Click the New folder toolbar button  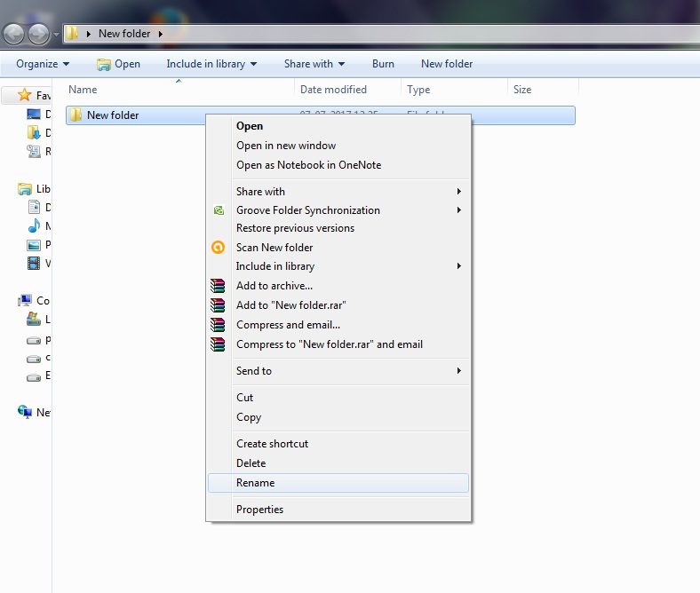tap(447, 64)
